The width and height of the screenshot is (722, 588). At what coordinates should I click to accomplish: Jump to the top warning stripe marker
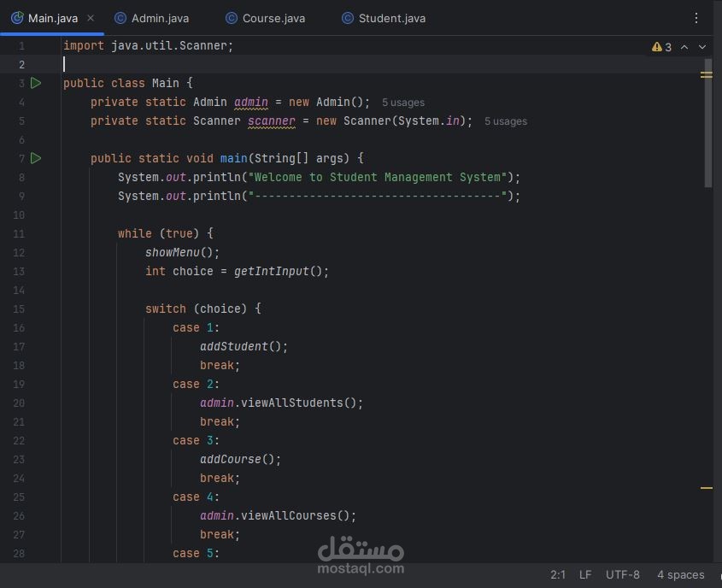click(707, 74)
